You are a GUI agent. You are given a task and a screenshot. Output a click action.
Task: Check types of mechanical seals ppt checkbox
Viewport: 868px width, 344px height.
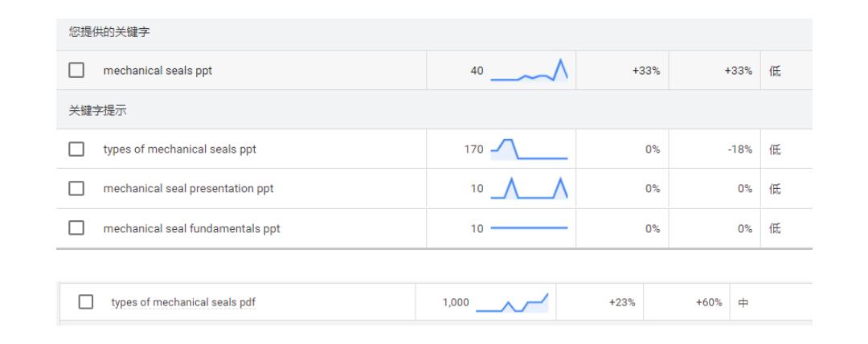click(x=76, y=149)
